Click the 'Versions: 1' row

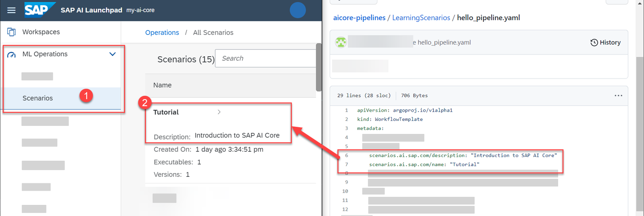pyautogui.click(x=171, y=174)
